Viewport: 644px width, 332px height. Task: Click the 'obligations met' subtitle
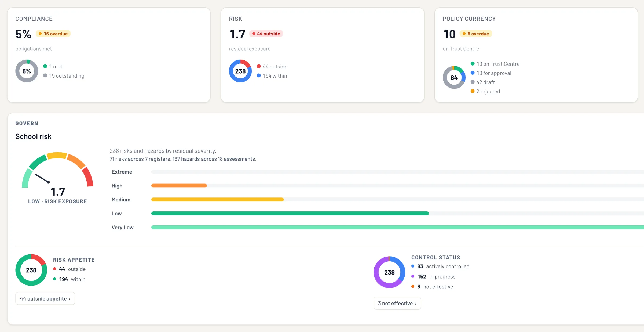(x=34, y=49)
